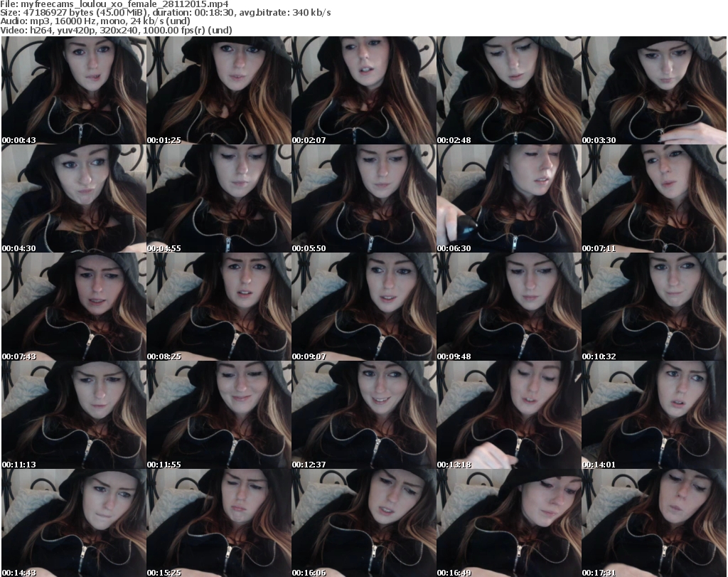Select the frame stamped 00:07:43
The image size is (728, 577).
point(74,307)
